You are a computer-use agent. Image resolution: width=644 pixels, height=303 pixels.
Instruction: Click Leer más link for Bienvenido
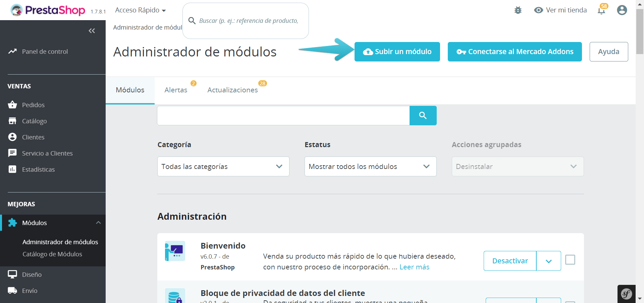(414, 267)
